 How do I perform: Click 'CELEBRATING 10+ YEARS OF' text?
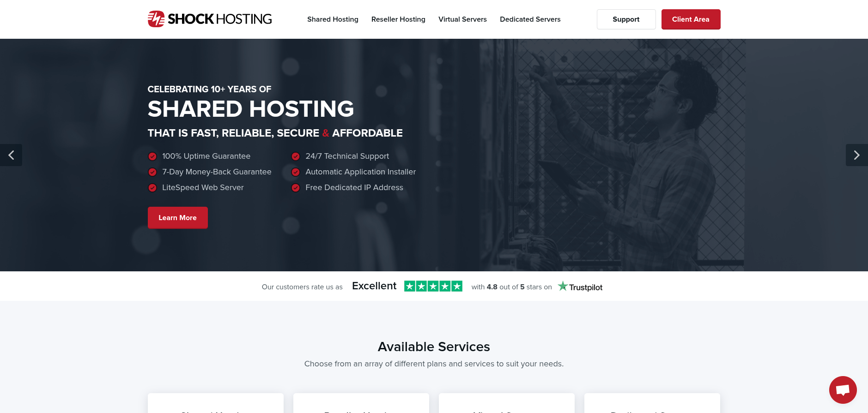[209, 89]
